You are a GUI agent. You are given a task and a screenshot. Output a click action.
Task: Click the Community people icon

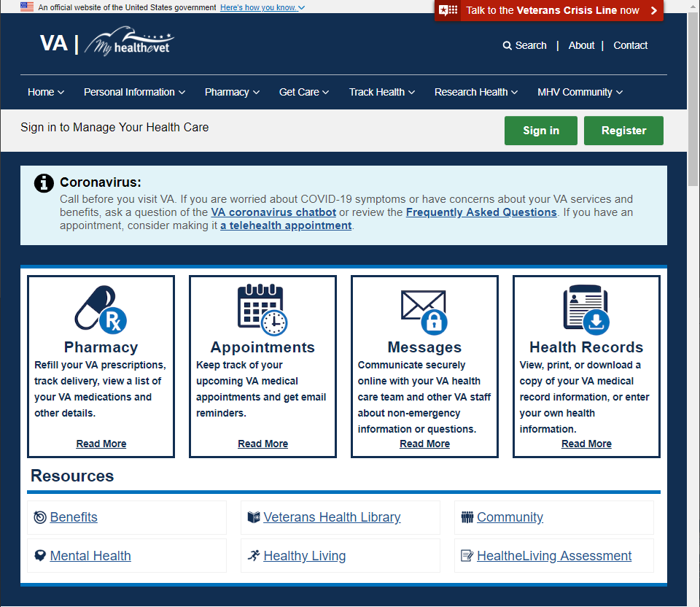tap(467, 517)
